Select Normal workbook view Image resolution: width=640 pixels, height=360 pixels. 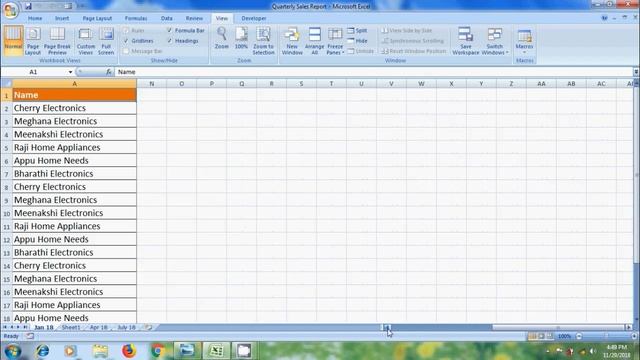click(x=13, y=40)
